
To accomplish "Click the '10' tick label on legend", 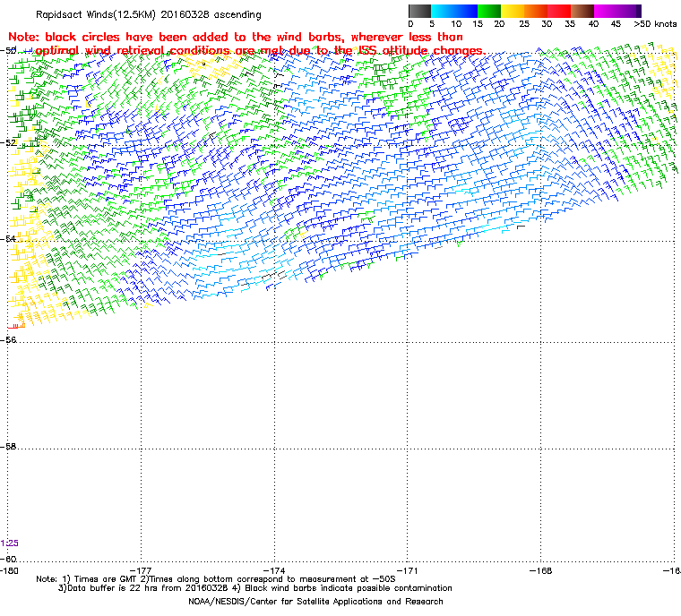I will point(455,24).
